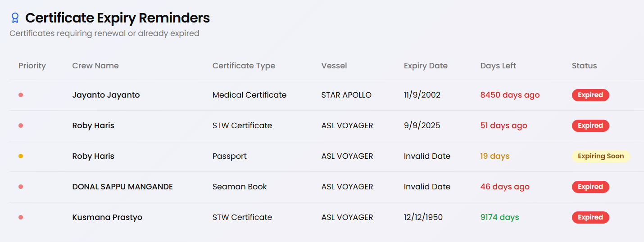This screenshot has width=644, height=242.
Task: Click the Priority column header
Action: [32, 66]
